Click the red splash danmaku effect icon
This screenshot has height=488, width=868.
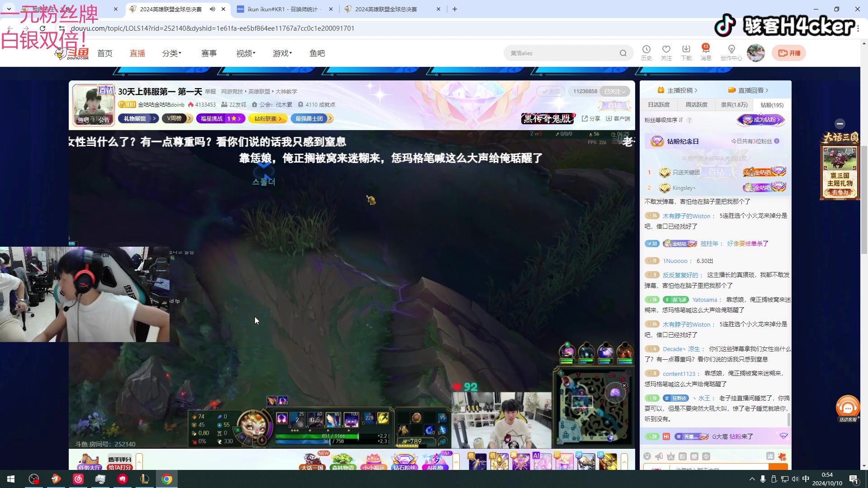[x=782, y=456]
